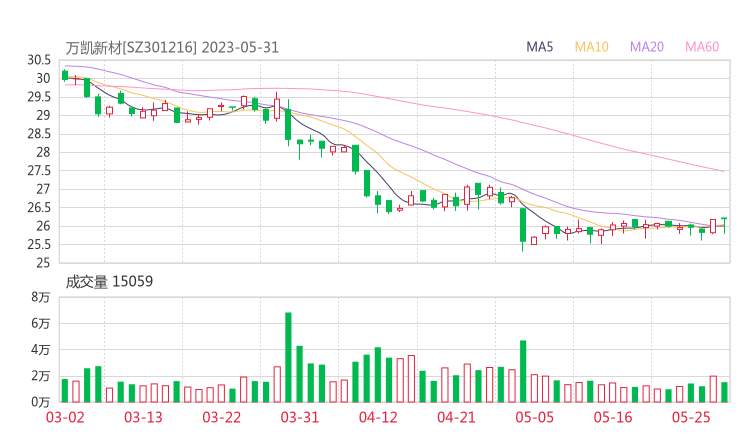Toggle the MA10 legend label
The width and height of the screenshot is (740, 440).
592,47
